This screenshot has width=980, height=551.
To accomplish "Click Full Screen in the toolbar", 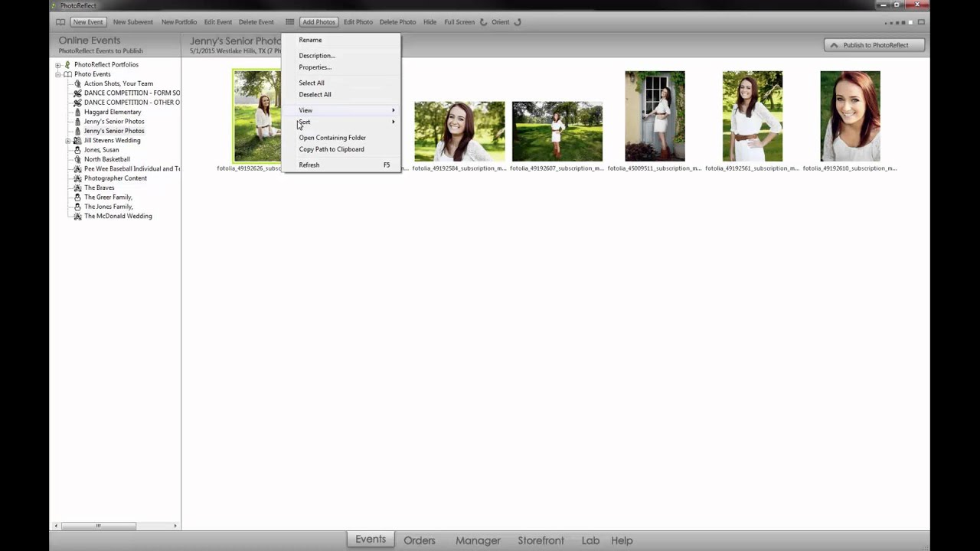I will click(459, 22).
